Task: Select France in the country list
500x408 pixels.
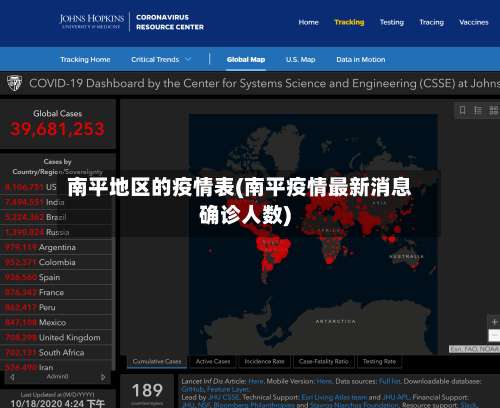Action: coord(56,292)
